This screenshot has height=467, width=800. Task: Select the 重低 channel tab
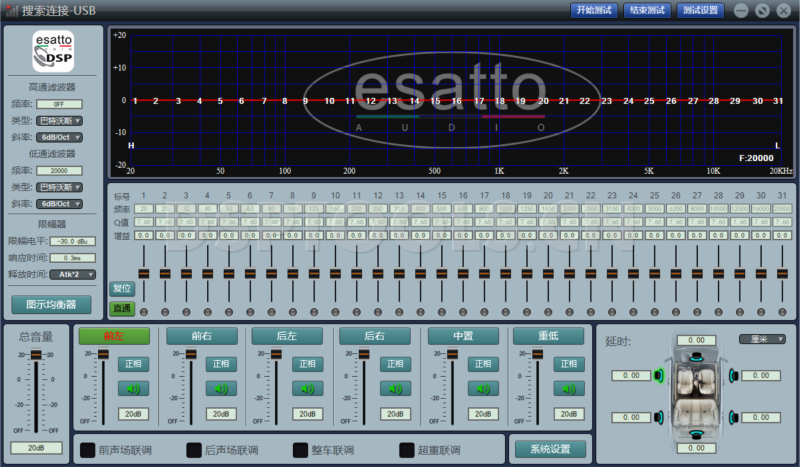click(548, 336)
